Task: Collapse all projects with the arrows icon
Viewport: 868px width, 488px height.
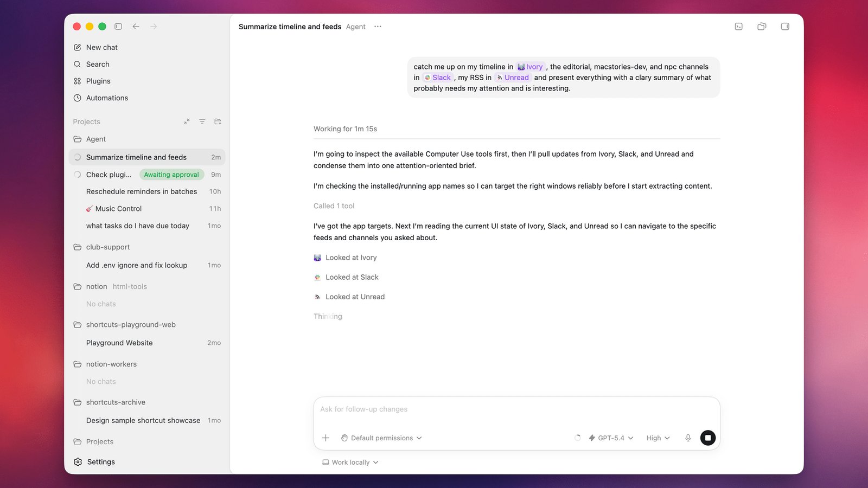Action: [187, 121]
